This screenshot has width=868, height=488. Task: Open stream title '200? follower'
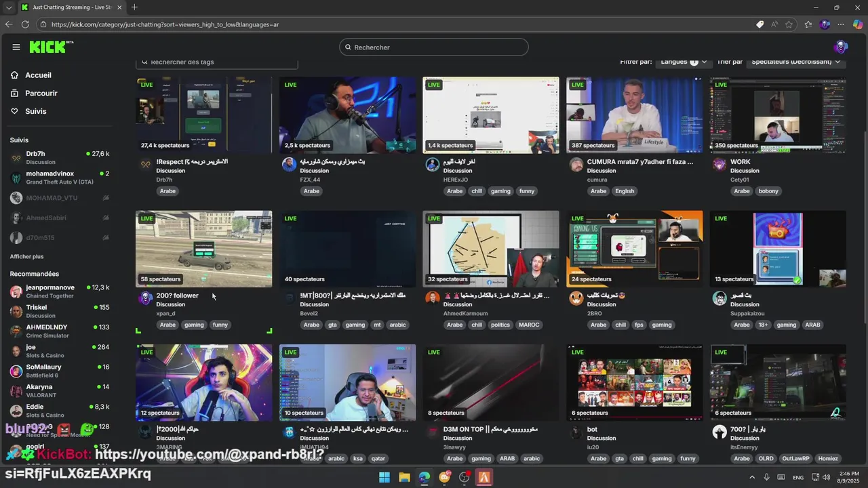coord(177,296)
